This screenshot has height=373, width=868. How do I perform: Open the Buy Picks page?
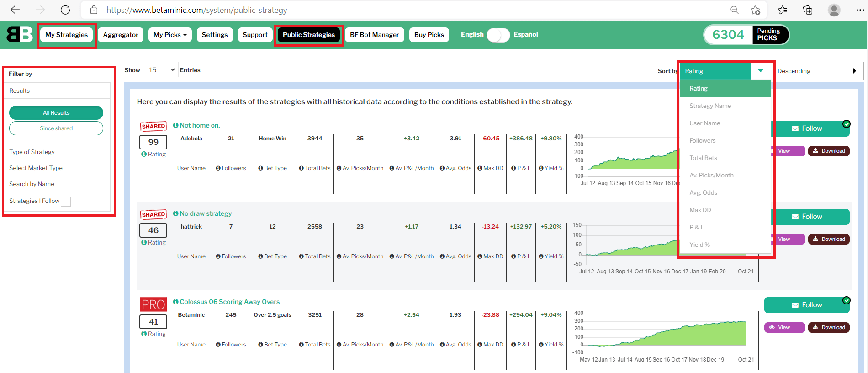429,35
